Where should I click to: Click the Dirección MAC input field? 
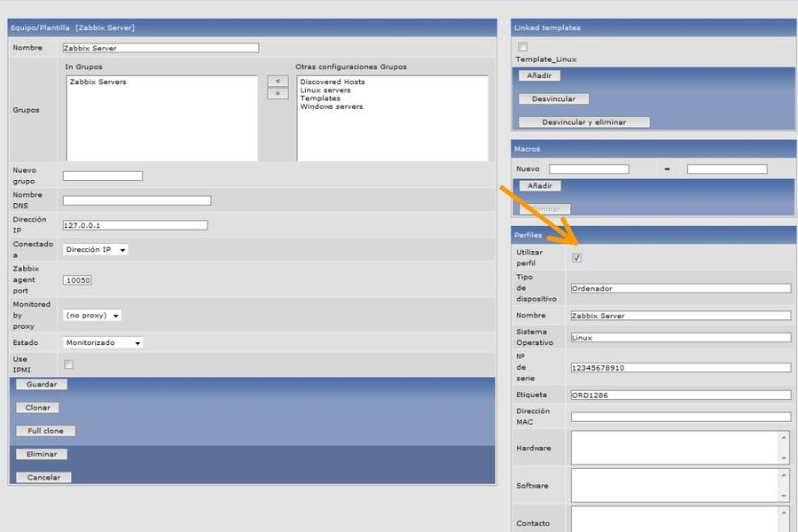pos(680,417)
